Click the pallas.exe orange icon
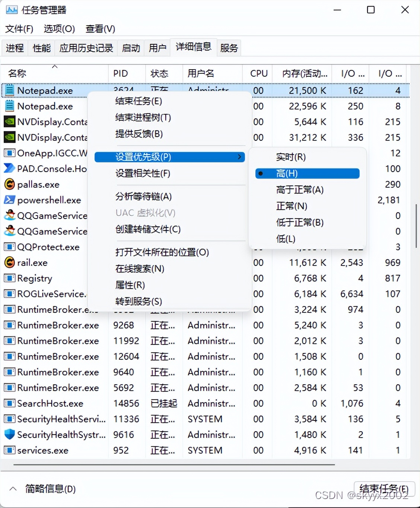This screenshot has width=420, height=508. click(9, 184)
